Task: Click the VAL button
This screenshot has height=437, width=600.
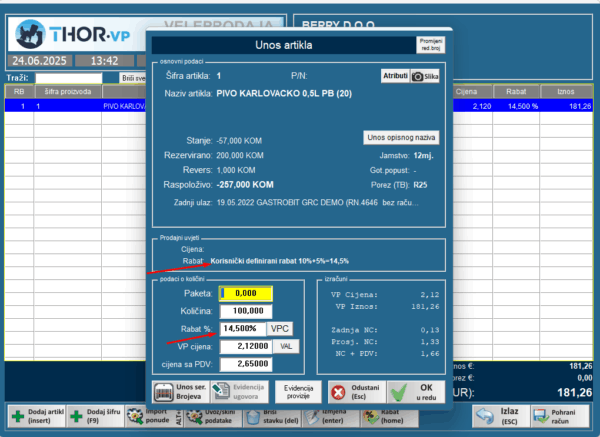Action: [286, 346]
